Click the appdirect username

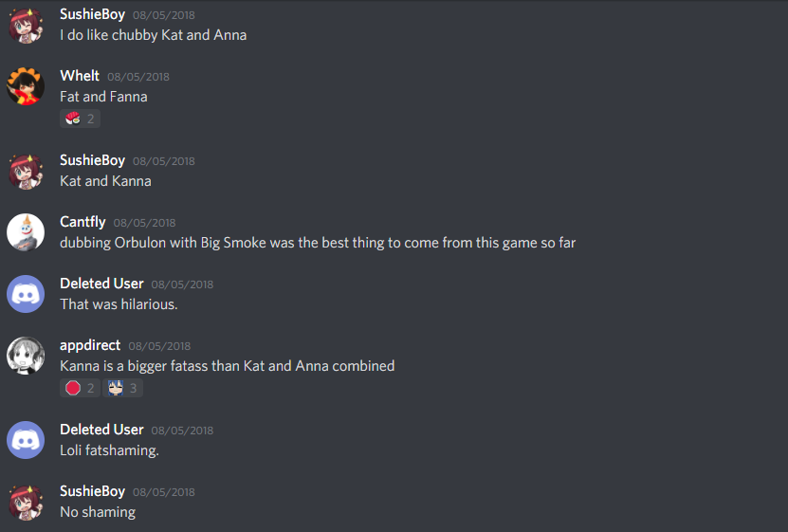(x=90, y=345)
